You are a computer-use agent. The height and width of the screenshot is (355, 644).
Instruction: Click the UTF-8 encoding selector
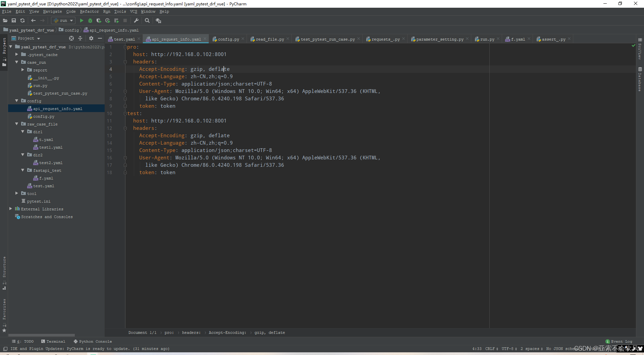click(509, 349)
